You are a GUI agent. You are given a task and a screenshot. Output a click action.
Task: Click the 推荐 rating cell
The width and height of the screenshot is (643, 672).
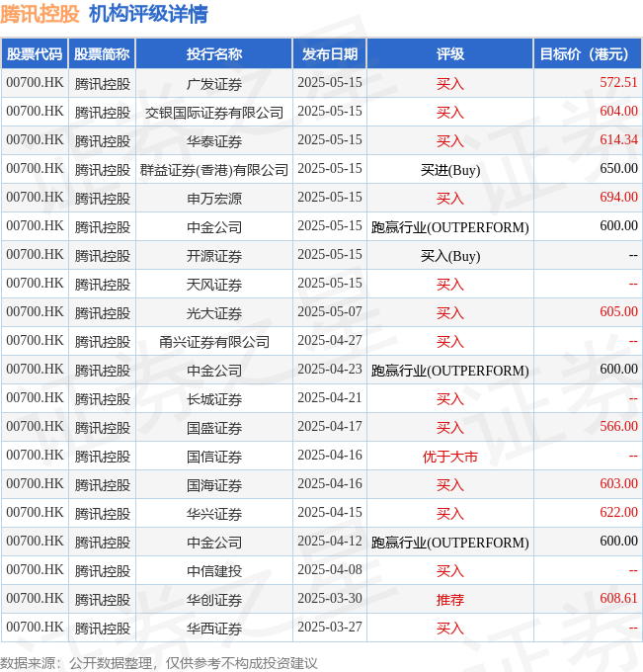pos(450,600)
